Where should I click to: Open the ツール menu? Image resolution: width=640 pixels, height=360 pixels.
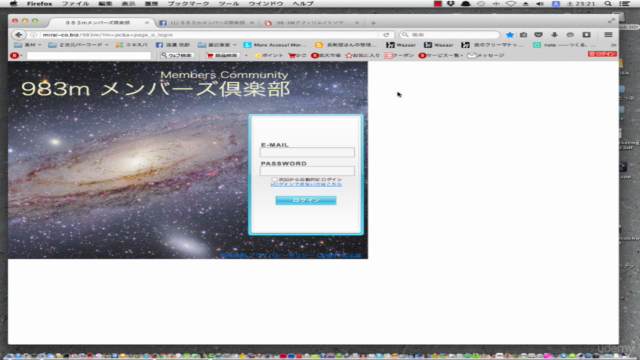pos(229,4)
